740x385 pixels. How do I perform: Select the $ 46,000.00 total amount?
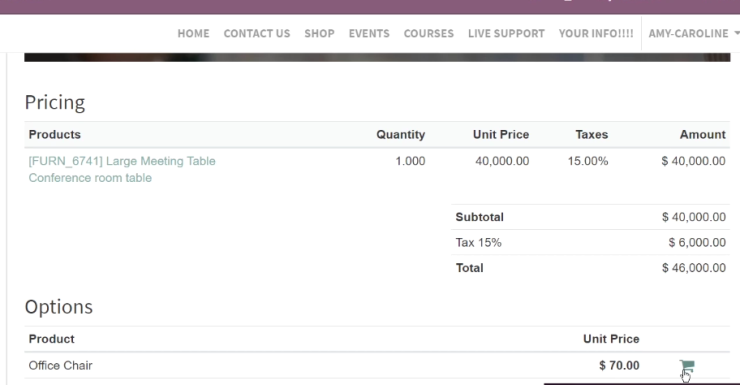tap(694, 268)
